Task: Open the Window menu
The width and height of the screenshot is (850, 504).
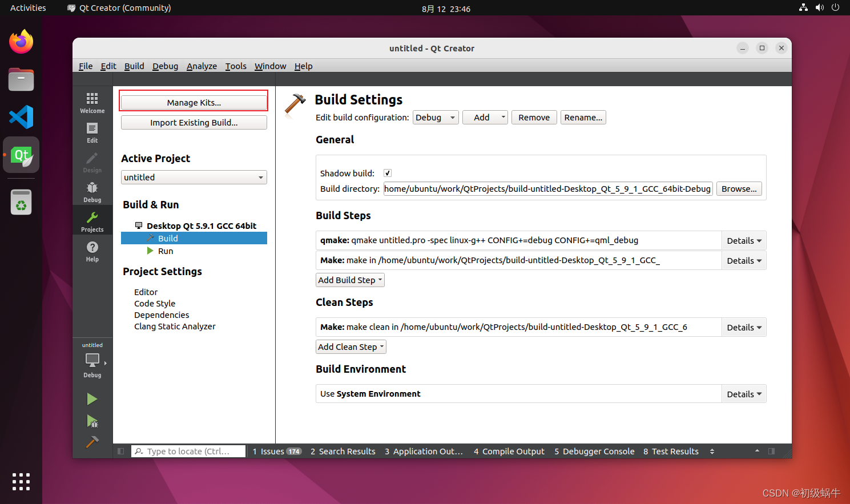Action: point(270,66)
